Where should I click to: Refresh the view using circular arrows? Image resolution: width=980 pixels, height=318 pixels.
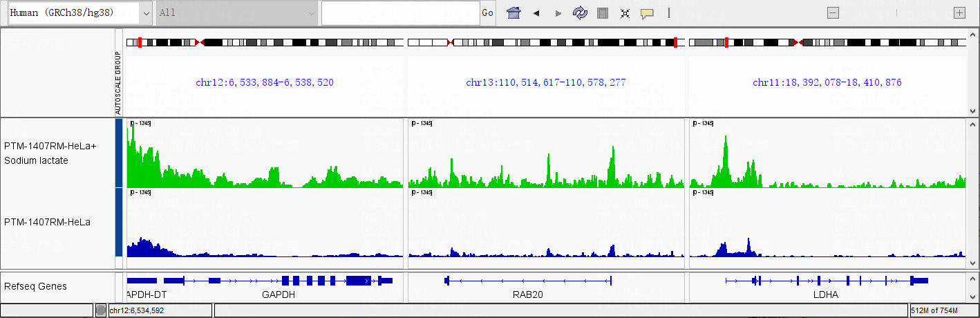tap(580, 13)
